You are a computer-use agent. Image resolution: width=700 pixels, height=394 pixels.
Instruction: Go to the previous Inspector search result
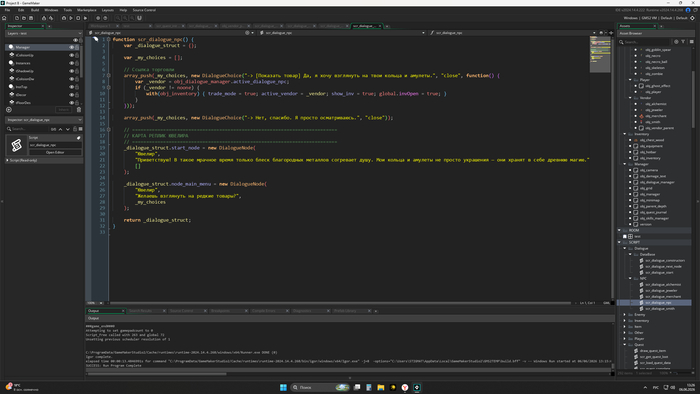[60, 129]
